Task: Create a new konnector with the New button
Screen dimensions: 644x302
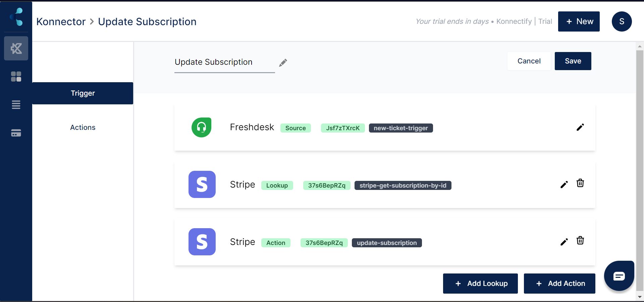Action: (579, 21)
